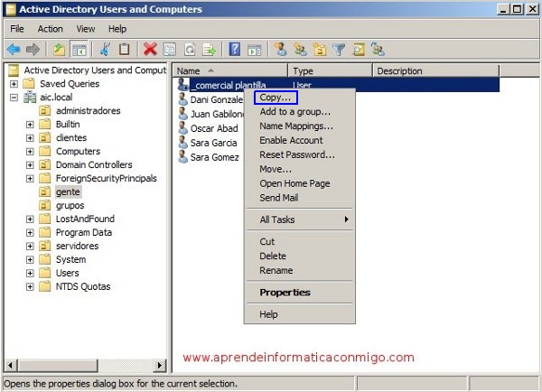This screenshot has height=392, width=542.
Task: Click tree pane scrollbar right arrow
Action: (160, 366)
